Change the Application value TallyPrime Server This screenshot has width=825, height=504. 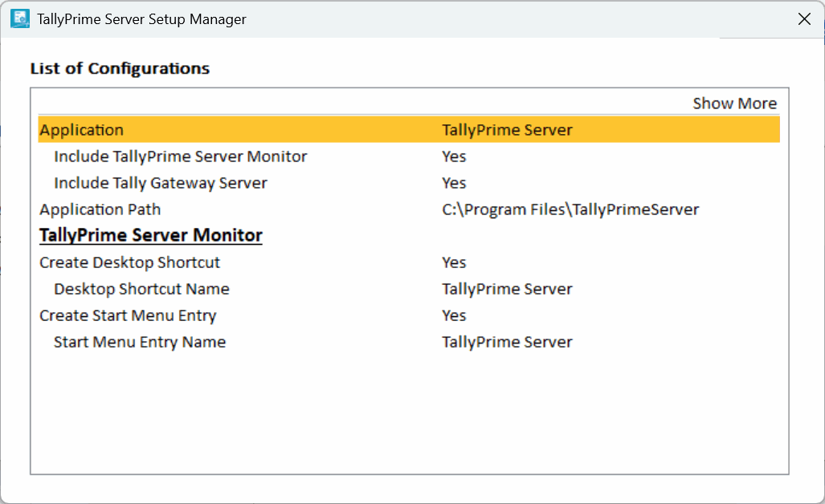(507, 130)
